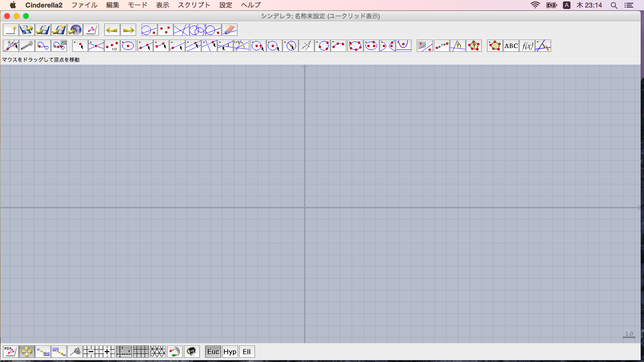Screen dimensions: 644x362
Task: Select the midpoint tool marked 1/2
Action: (x=112, y=46)
